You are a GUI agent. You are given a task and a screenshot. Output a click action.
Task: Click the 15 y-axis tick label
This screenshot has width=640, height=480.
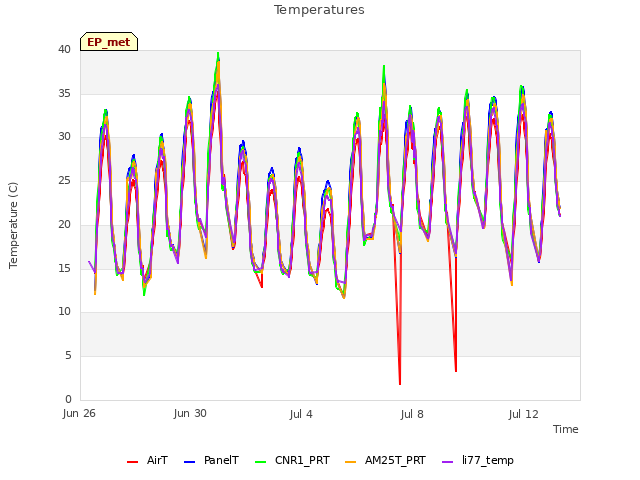[64, 268]
